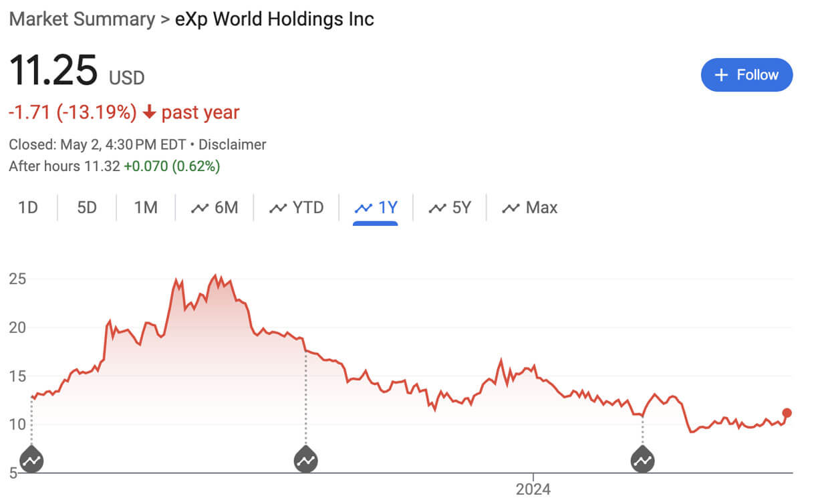Click the blue chart icon beside 1Y
This screenshot has width=818, height=504.
[x=364, y=208]
